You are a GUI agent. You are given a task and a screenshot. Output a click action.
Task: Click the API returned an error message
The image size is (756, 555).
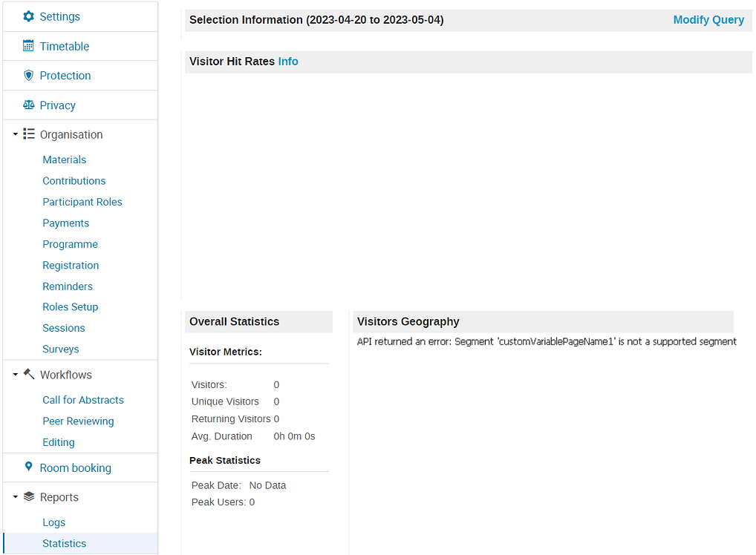pyautogui.click(x=547, y=341)
